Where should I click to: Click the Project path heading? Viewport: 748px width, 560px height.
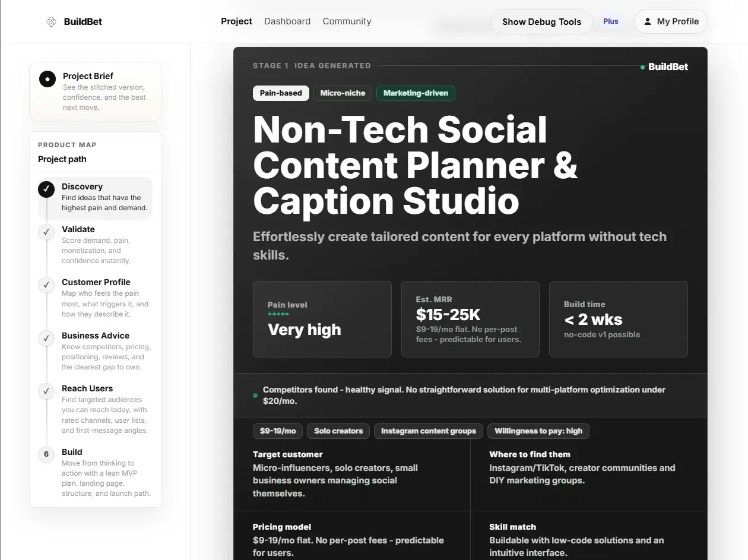click(x=62, y=159)
